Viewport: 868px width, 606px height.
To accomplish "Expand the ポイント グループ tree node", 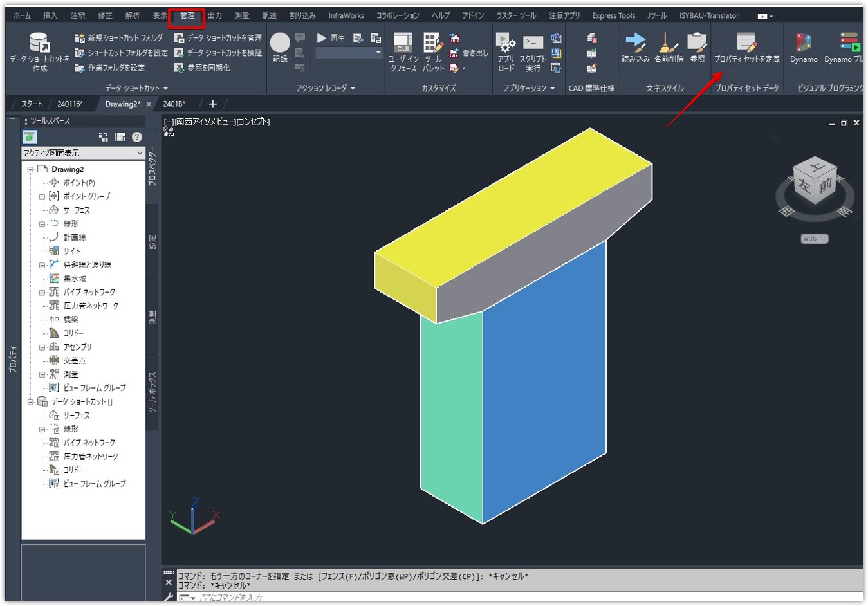I will (x=42, y=197).
